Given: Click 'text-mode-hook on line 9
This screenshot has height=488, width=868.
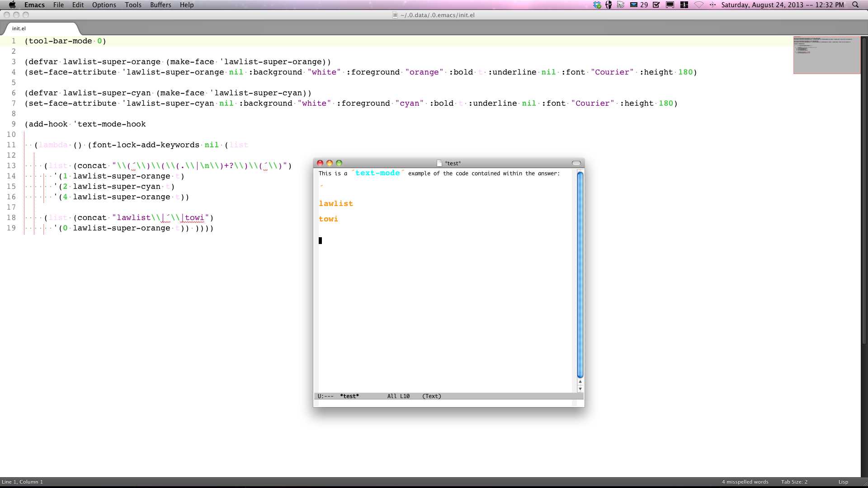Looking at the screenshot, I should point(109,124).
